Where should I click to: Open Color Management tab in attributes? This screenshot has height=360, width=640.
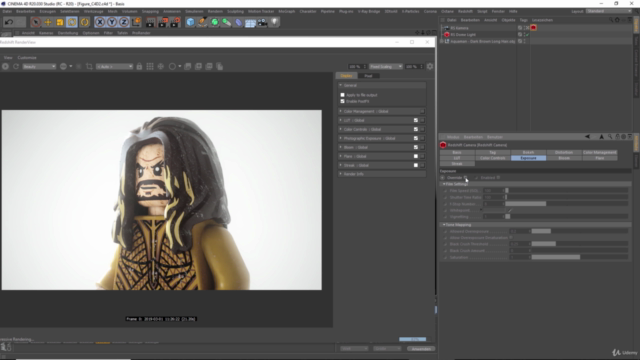(599, 152)
